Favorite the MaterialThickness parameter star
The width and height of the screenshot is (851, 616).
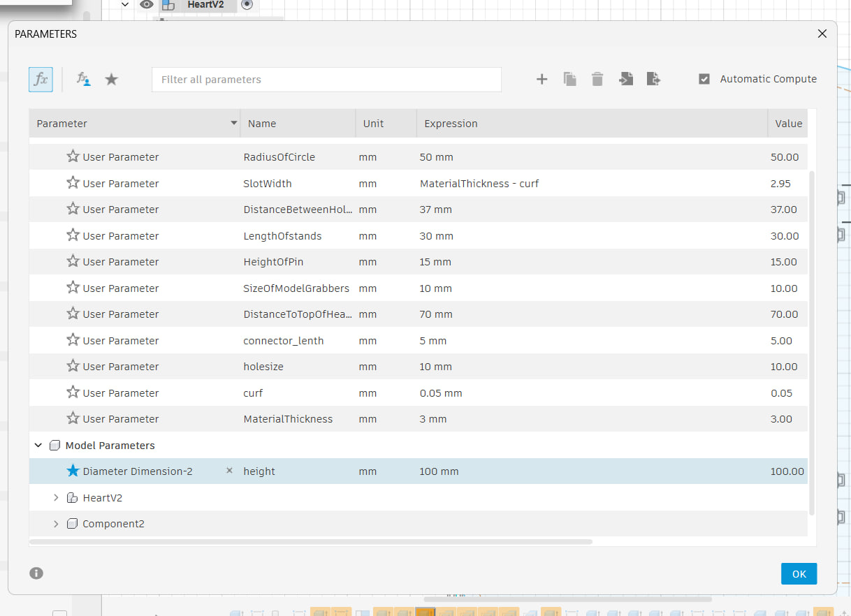tap(73, 418)
